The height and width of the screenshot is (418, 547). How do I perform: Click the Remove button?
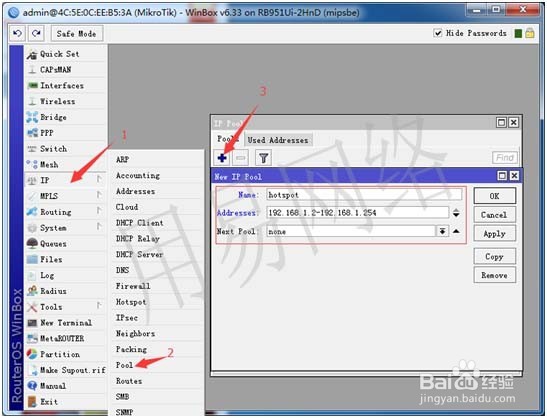[495, 275]
